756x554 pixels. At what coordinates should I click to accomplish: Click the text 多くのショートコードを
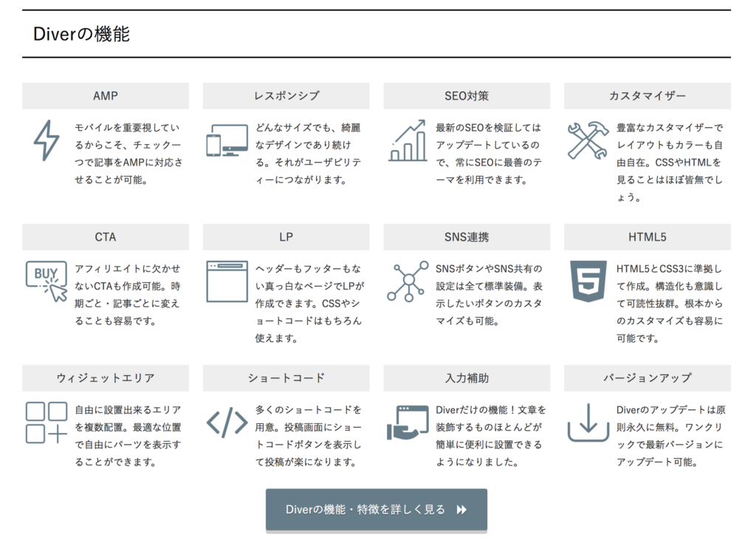click(x=308, y=410)
